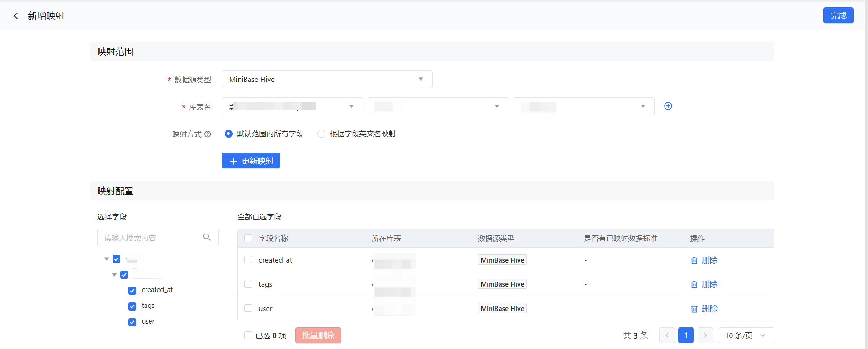This screenshot has height=349, width=868.
Task: Open the 10 per page dropdown
Action: pos(745,335)
